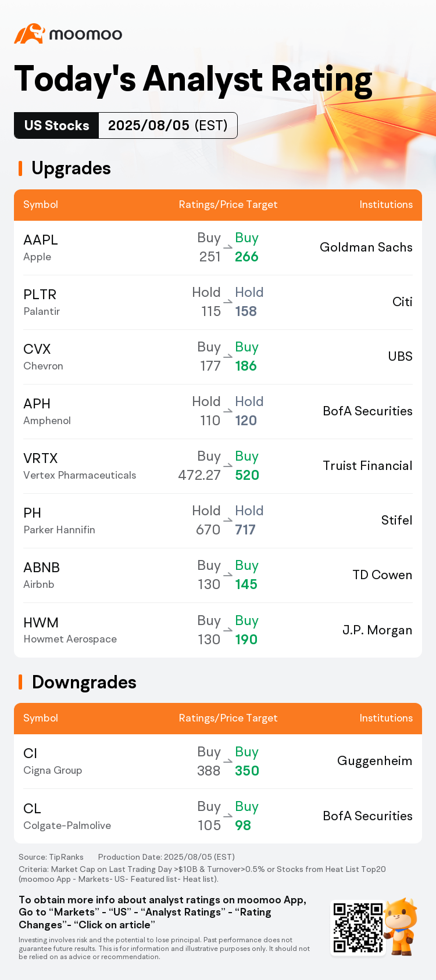Open the CI Cigna Group row

tap(218, 762)
